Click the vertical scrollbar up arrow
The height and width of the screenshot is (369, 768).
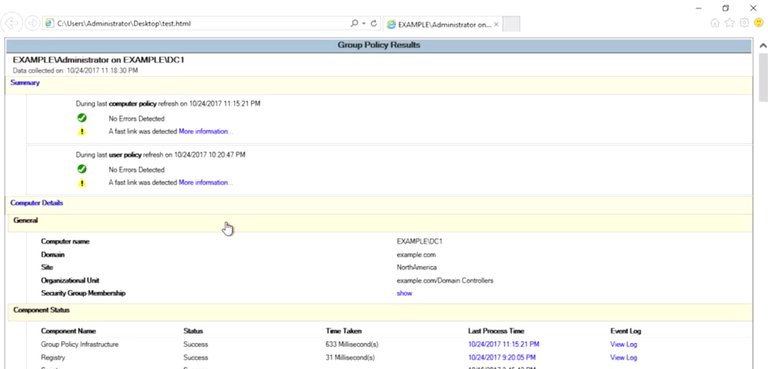click(x=763, y=46)
